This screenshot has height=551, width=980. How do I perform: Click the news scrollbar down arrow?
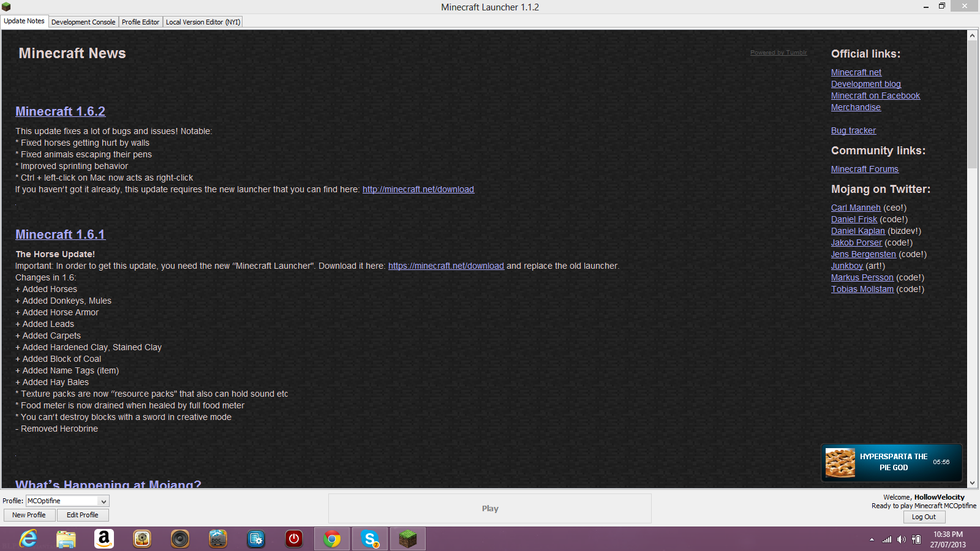[972, 482]
